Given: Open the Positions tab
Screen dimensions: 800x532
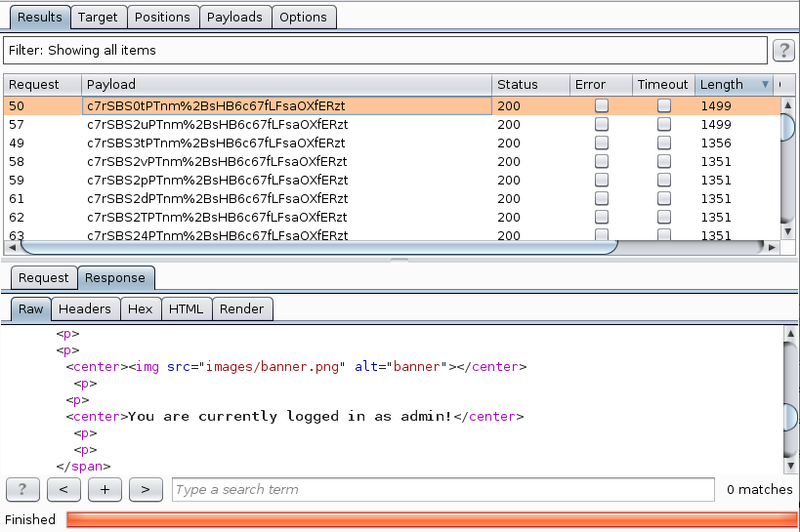Looking at the screenshot, I should (x=162, y=18).
